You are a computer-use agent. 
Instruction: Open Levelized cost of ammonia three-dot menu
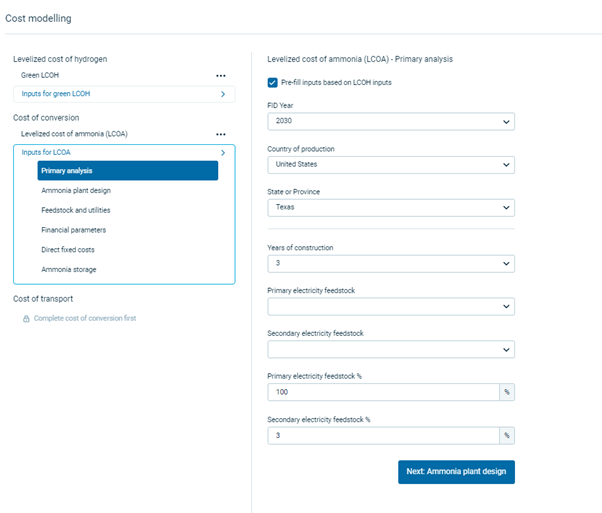point(220,134)
